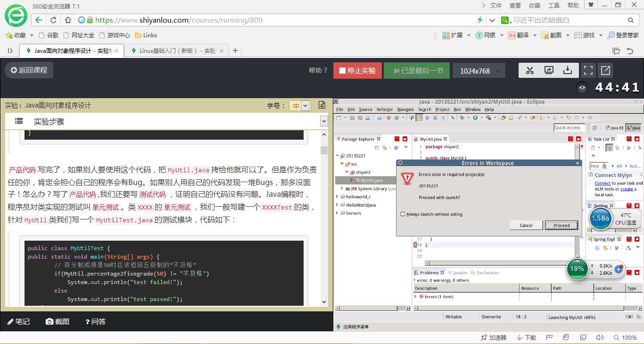
Task: Click Cancel in Errors in Workspace dialog
Action: pos(526,226)
